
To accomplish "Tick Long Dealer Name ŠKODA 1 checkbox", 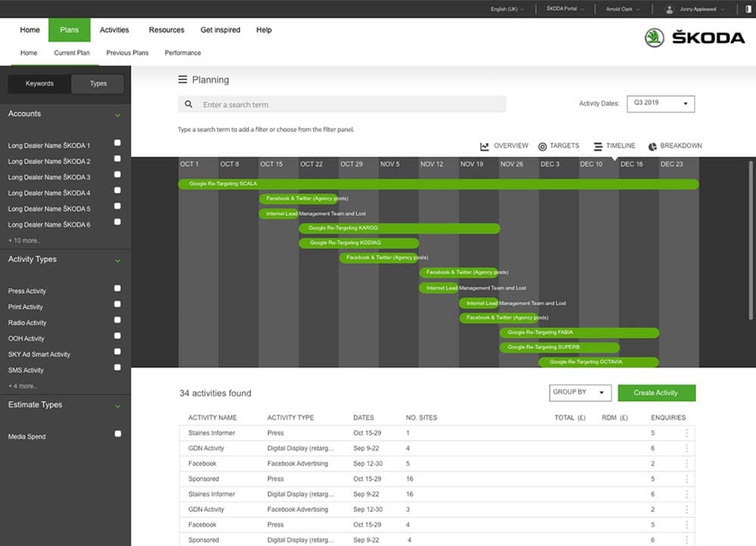I will click(117, 143).
